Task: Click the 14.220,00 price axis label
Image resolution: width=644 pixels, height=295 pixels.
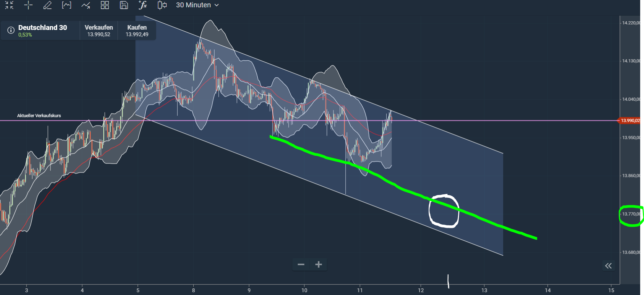Action: [631, 23]
